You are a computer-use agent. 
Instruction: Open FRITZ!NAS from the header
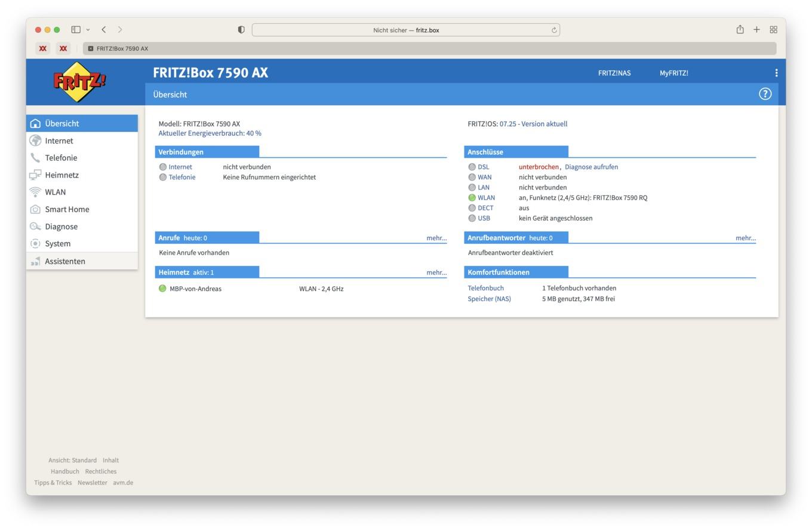click(x=614, y=73)
